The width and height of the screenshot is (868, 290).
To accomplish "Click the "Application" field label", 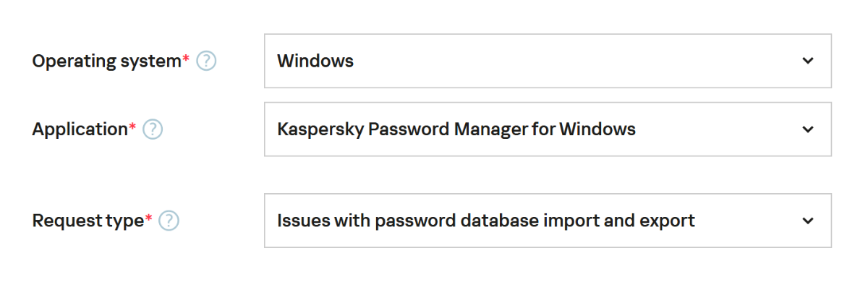I will click(x=80, y=129).
